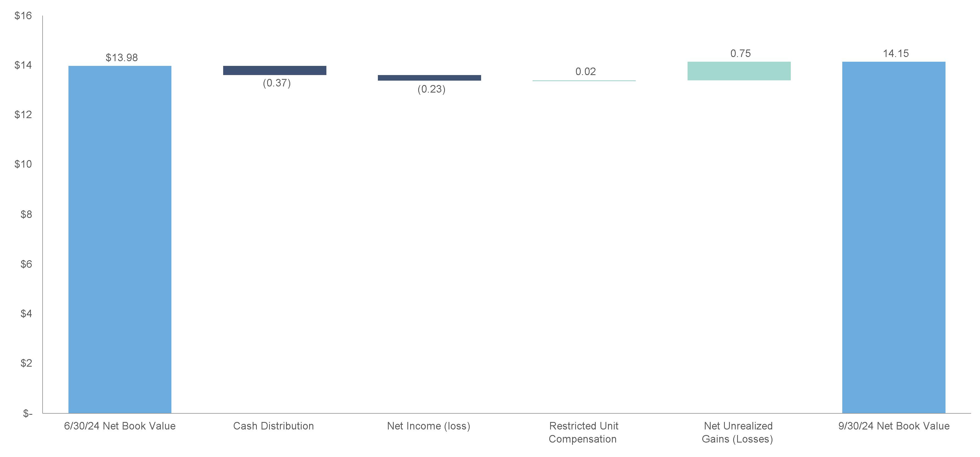The height and width of the screenshot is (457, 980).
Task: Click the $16 y-axis tick label
Action: point(23,16)
